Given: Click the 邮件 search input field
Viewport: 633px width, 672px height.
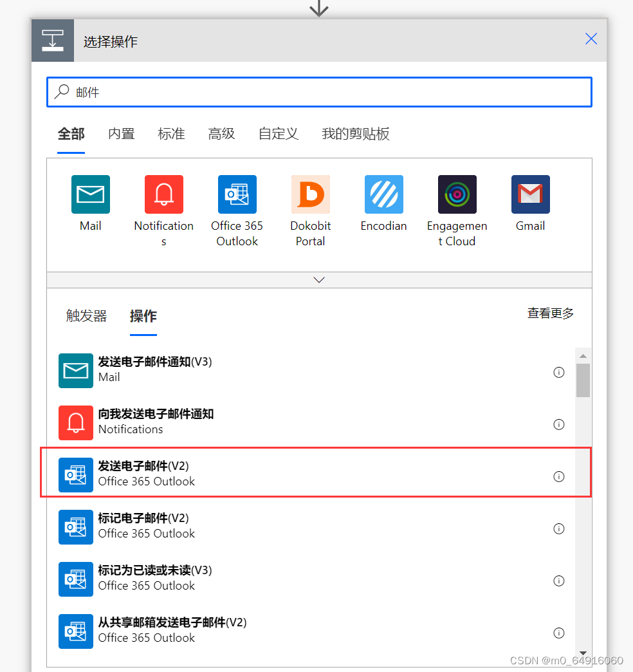Looking at the screenshot, I should coord(320,92).
